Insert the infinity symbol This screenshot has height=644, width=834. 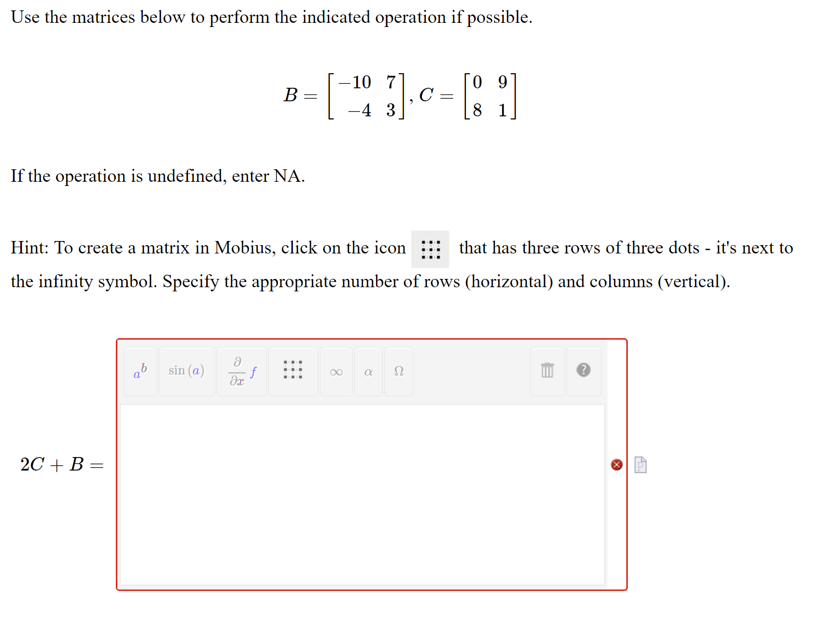[335, 371]
